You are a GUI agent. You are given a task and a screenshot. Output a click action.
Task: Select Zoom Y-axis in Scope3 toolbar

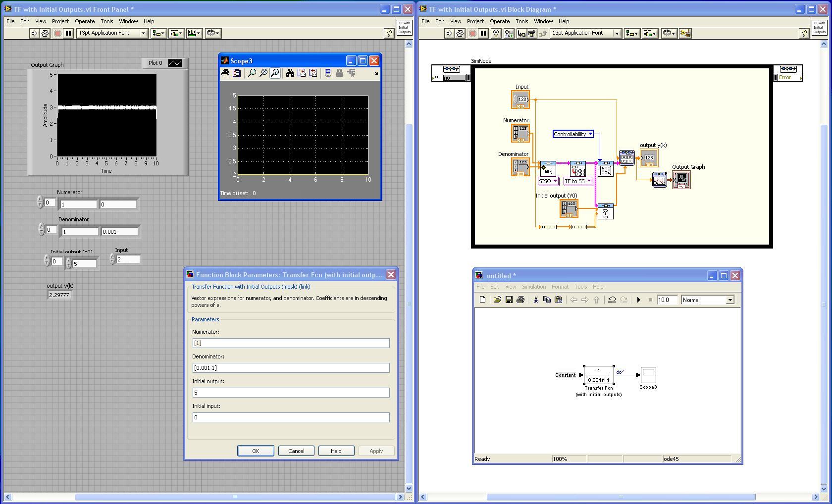(275, 73)
